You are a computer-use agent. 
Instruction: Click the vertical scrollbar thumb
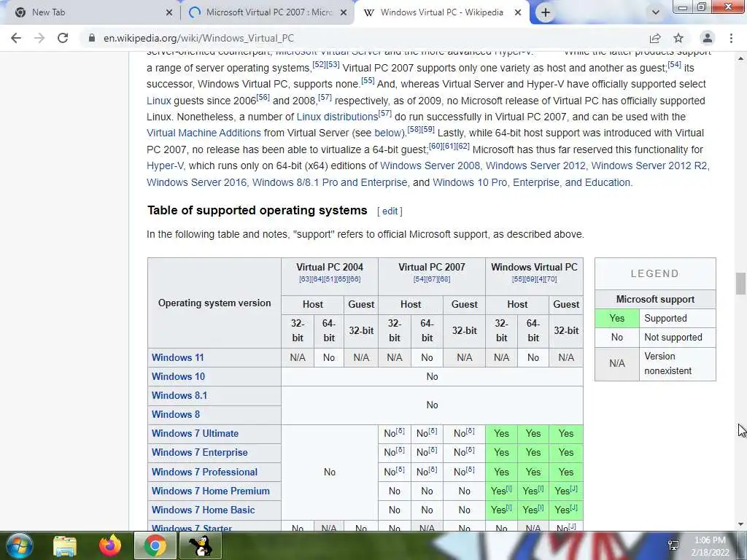coord(740,284)
